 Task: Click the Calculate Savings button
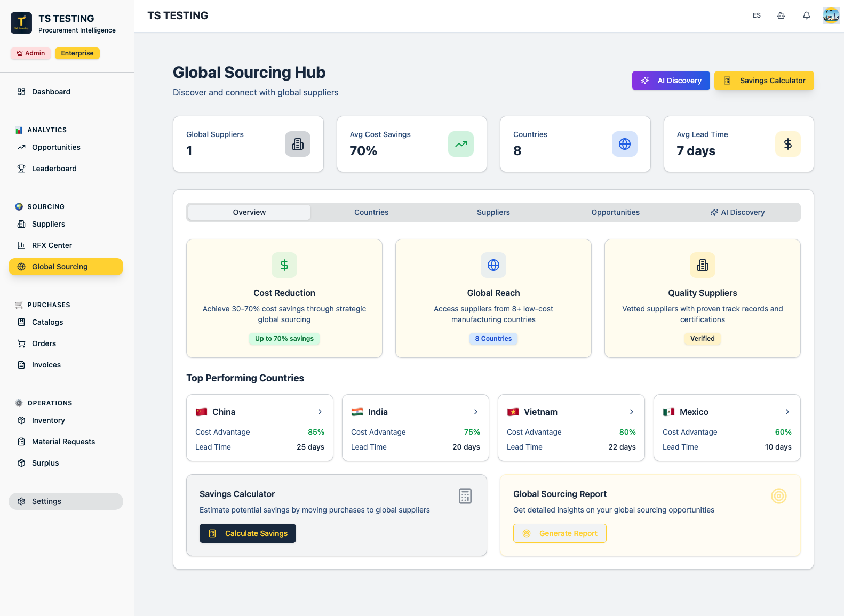pyautogui.click(x=248, y=533)
